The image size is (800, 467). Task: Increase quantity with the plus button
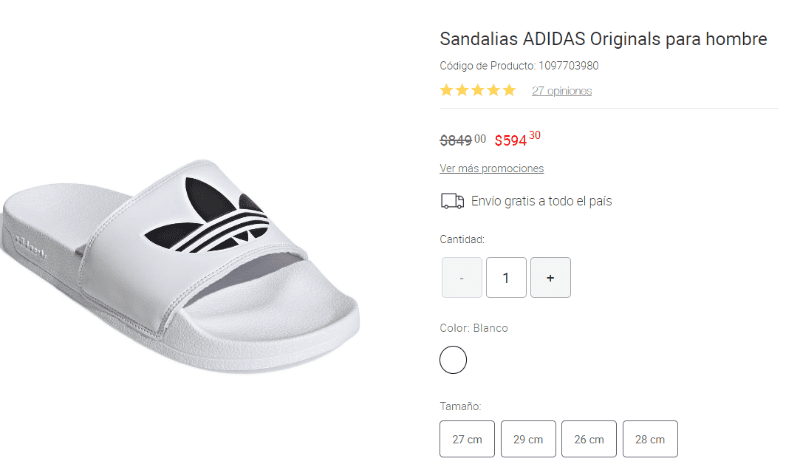[x=550, y=278]
